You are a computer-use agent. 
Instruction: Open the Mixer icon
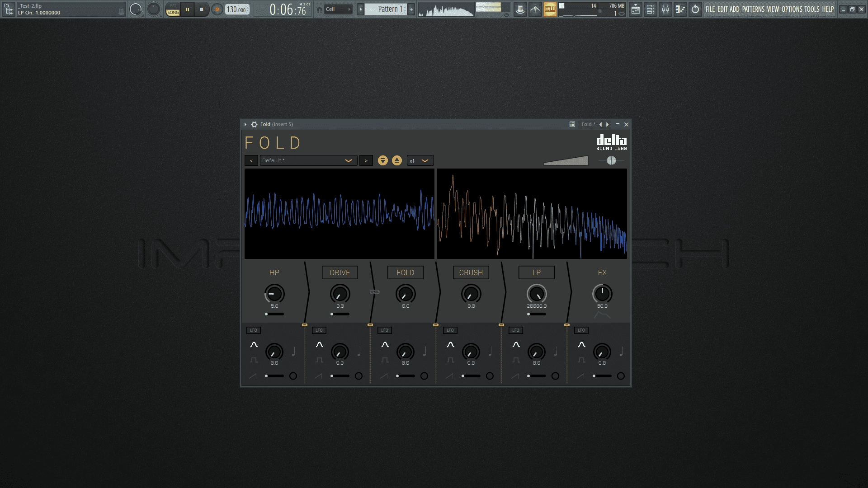[x=665, y=9]
